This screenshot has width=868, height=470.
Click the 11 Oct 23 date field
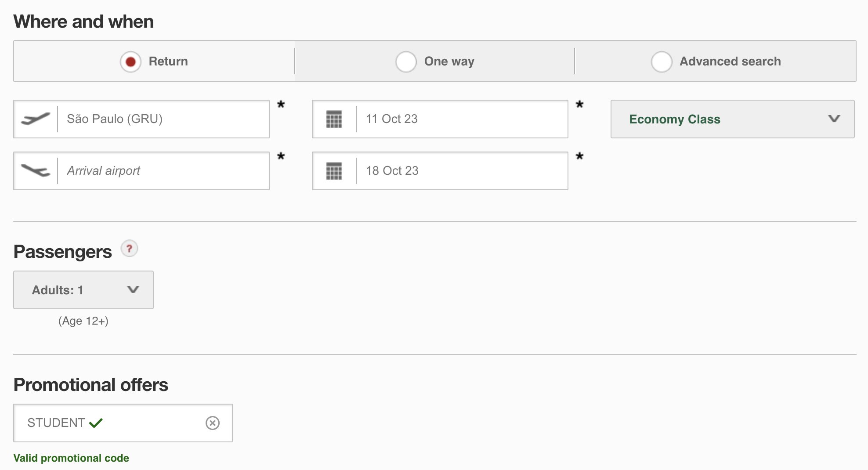click(x=440, y=119)
